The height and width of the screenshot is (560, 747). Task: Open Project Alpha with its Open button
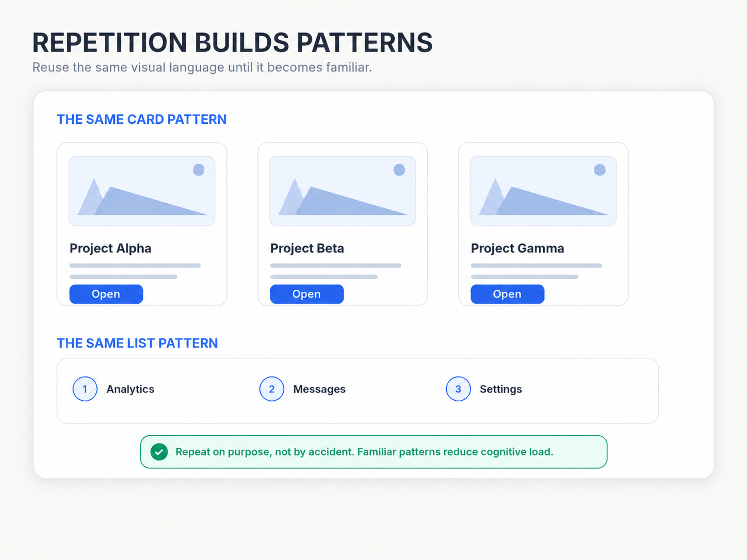click(x=106, y=294)
